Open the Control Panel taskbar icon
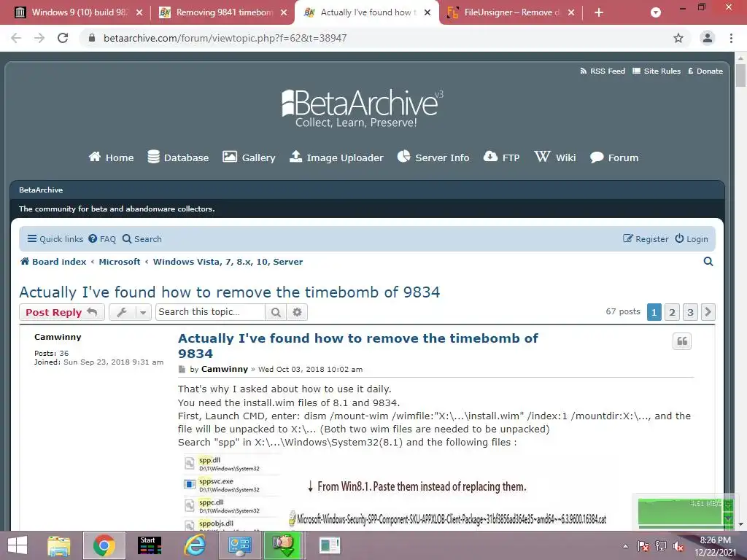 pos(239,545)
